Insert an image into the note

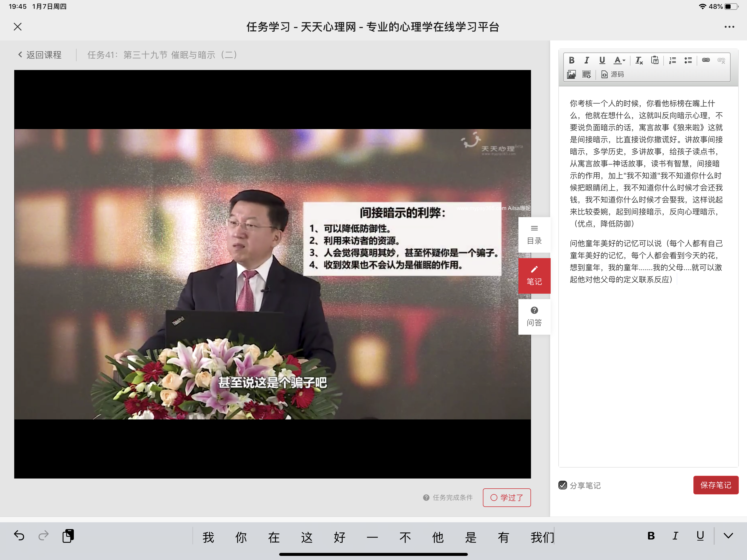571,75
